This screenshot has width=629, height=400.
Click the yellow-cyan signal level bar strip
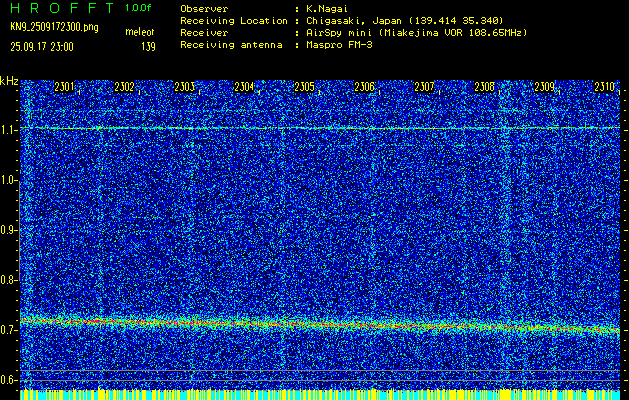tap(320, 394)
